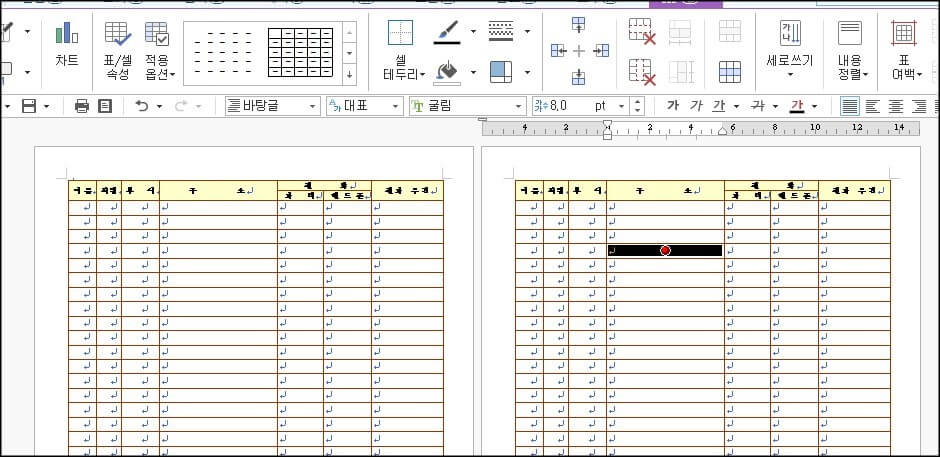This screenshot has height=457, width=940.
Task: Open the 셀 테두리 cell border menu
Action: [x=403, y=49]
